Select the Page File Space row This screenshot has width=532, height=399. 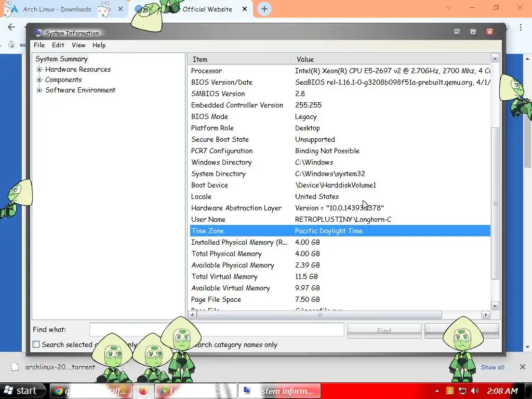pyautogui.click(x=339, y=300)
